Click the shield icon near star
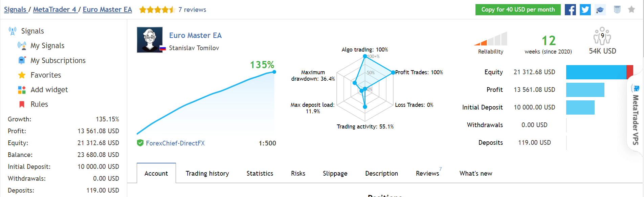Image resolution: width=644 pixels, height=197 pixels. point(617,9)
